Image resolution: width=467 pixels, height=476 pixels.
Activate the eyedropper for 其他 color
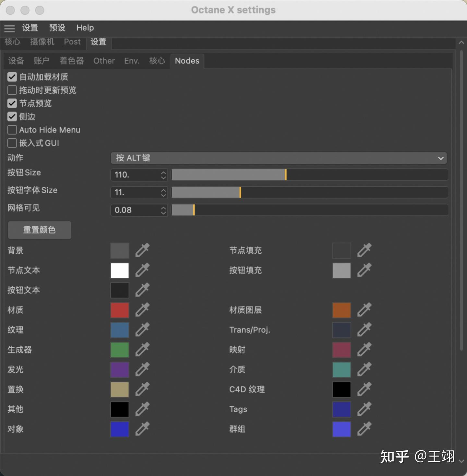coord(142,409)
